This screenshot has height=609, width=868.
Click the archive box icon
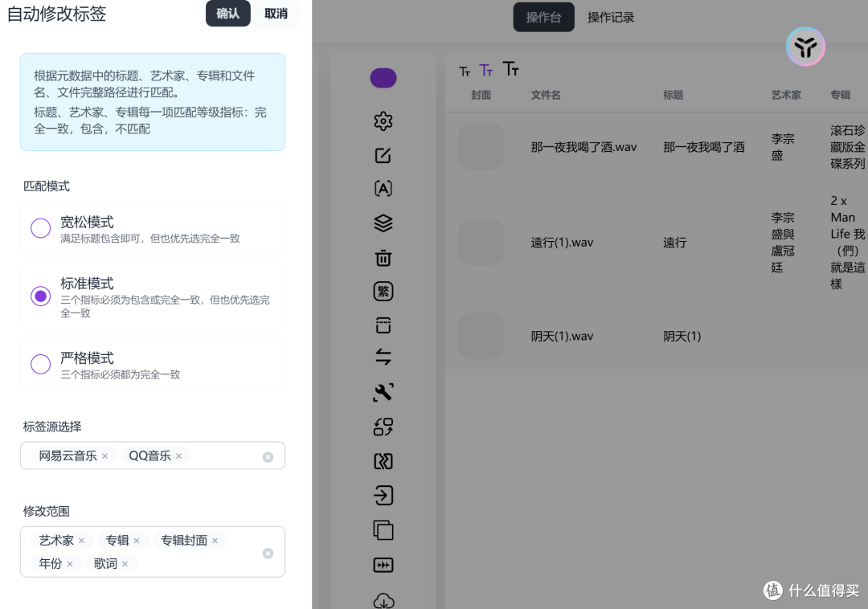383,325
